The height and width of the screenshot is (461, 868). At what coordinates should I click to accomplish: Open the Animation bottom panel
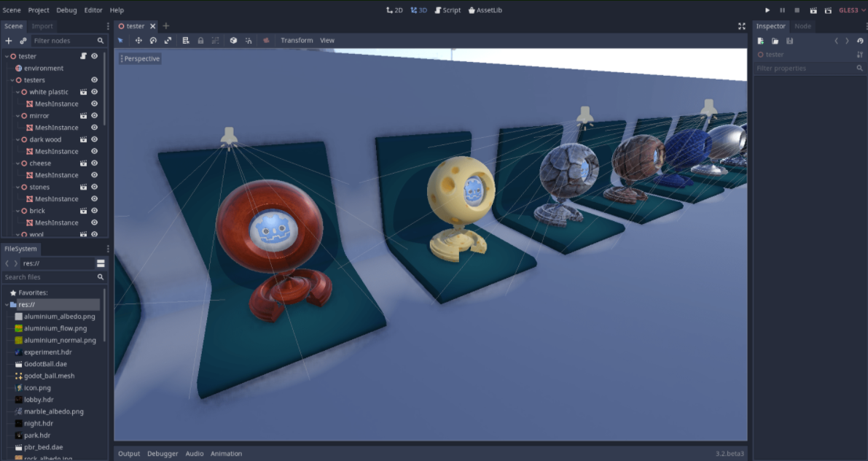tap(226, 453)
